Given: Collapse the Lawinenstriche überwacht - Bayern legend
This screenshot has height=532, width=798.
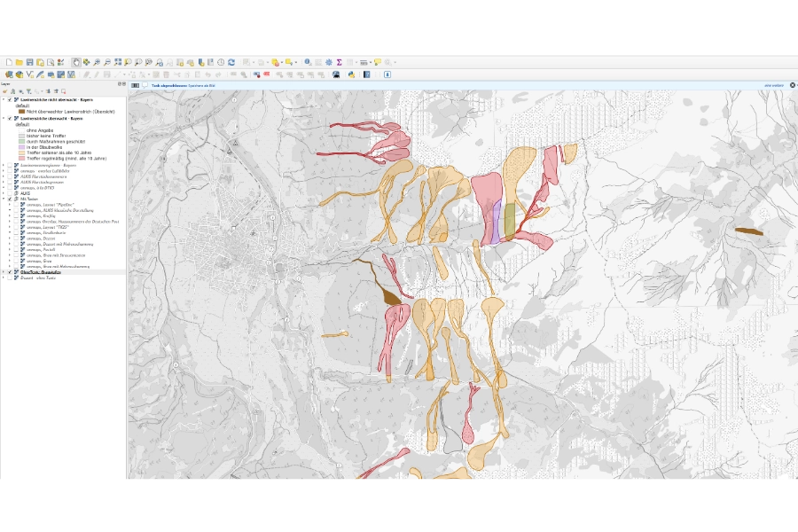Looking at the screenshot, I should tap(4, 119).
